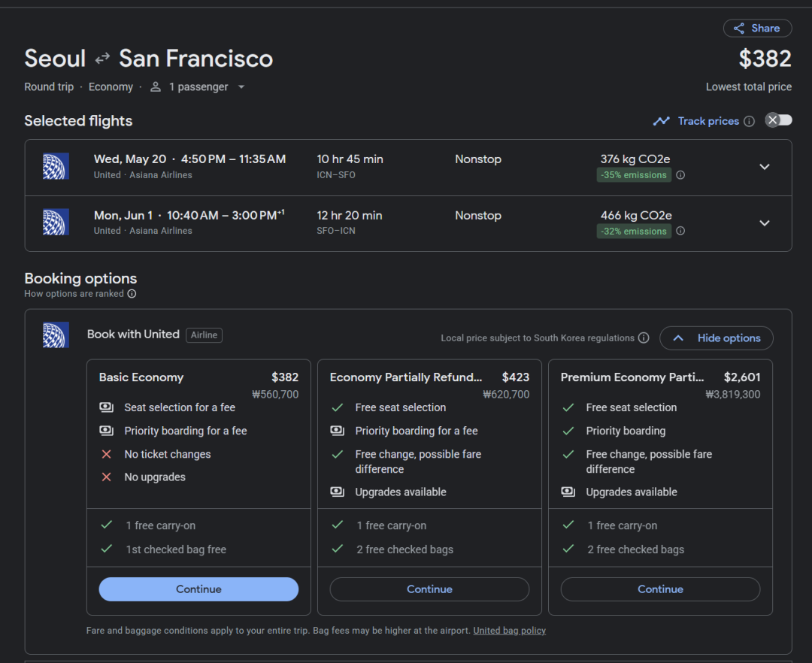Continue with Economy Partially Refundable fare
The height and width of the screenshot is (663, 812).
coord(429,589)
